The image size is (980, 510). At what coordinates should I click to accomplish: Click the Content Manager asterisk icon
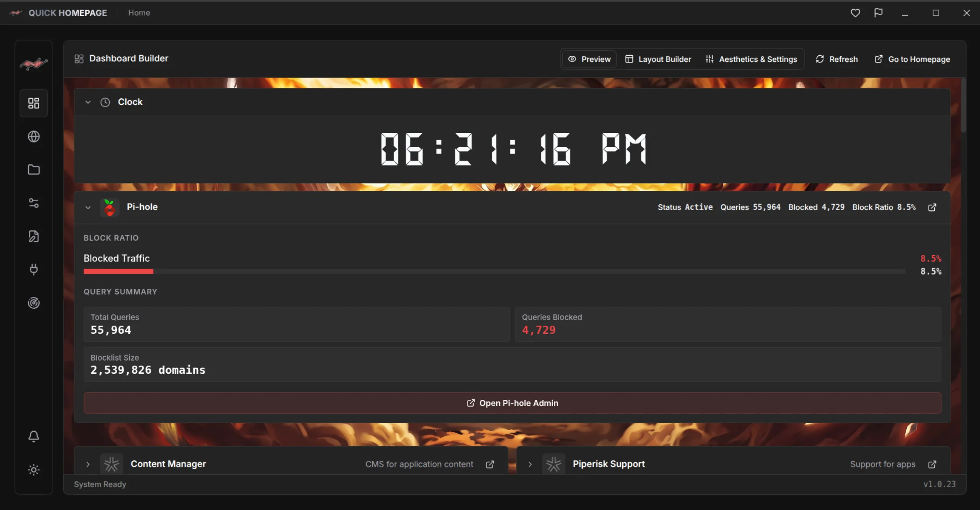coord(112,464)
